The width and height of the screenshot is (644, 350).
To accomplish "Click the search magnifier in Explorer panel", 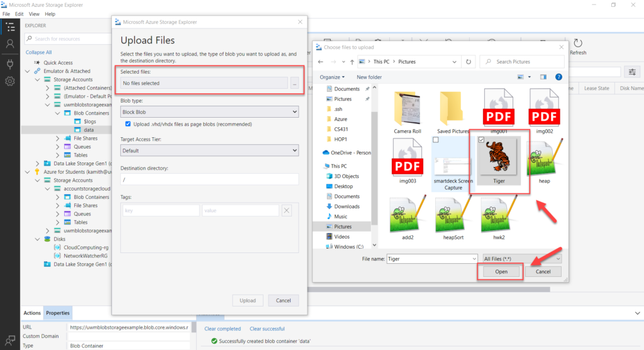I will click(29, 38).
